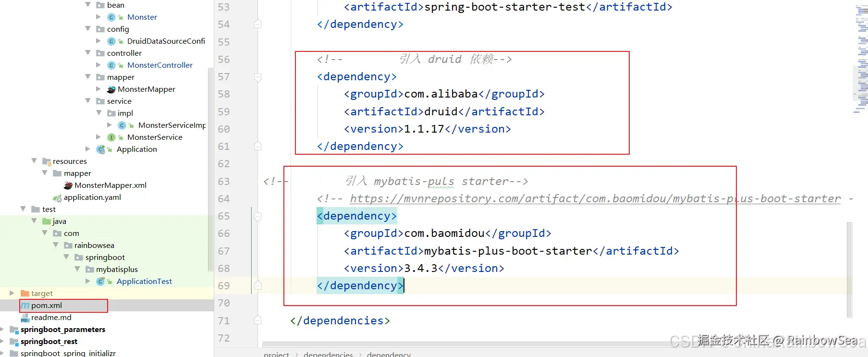Select Application class in tree
Viewport: 868px width, 357px height.
137,149
